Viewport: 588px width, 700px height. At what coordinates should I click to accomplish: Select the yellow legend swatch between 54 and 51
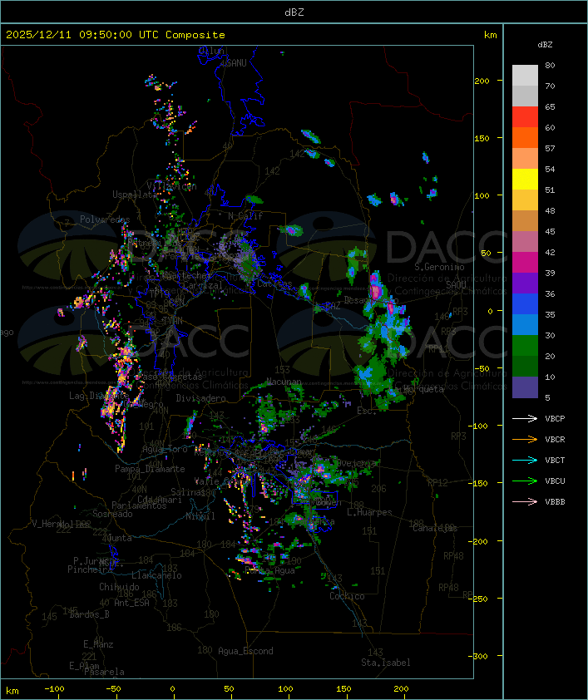tap(525, 180)
